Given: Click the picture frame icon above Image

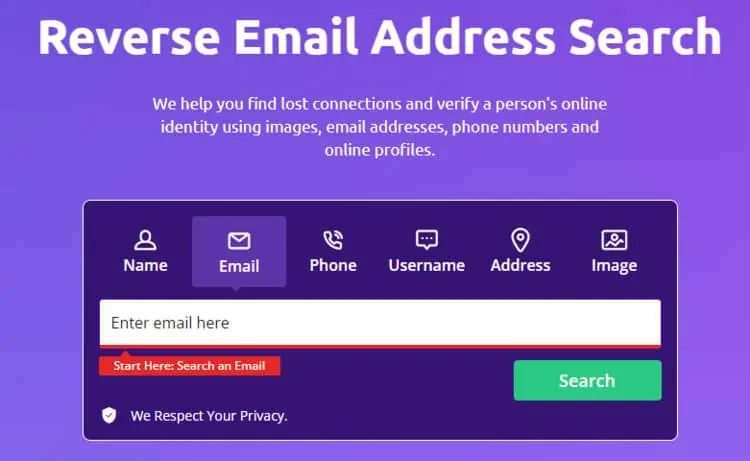Looking at the screenshot, I should click(x=614, y=240).
